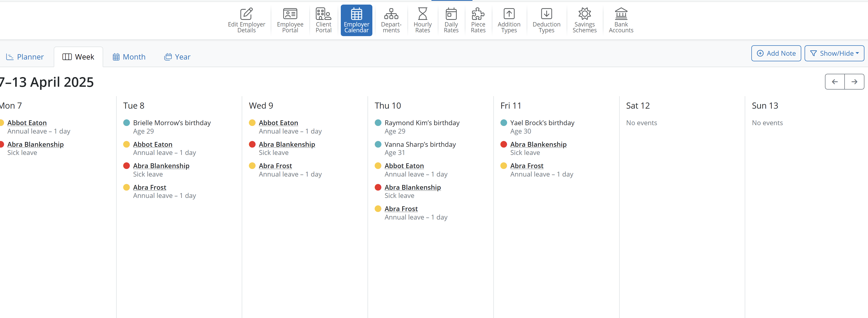This screenshot has height=318, width=868.
Task: Click the red dot beside Abra Blankenship on Wed 9
Action: (252, 144)
